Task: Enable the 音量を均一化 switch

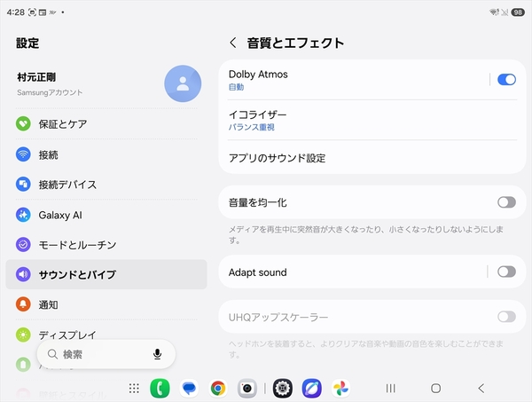Action: click(x=506, y=202)
